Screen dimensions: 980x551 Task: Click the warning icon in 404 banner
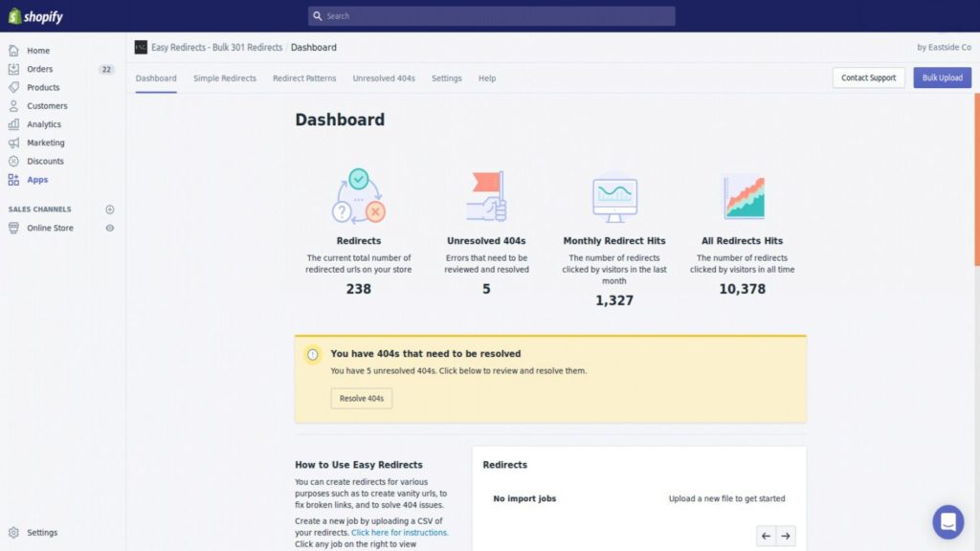[x=313, y=355]
